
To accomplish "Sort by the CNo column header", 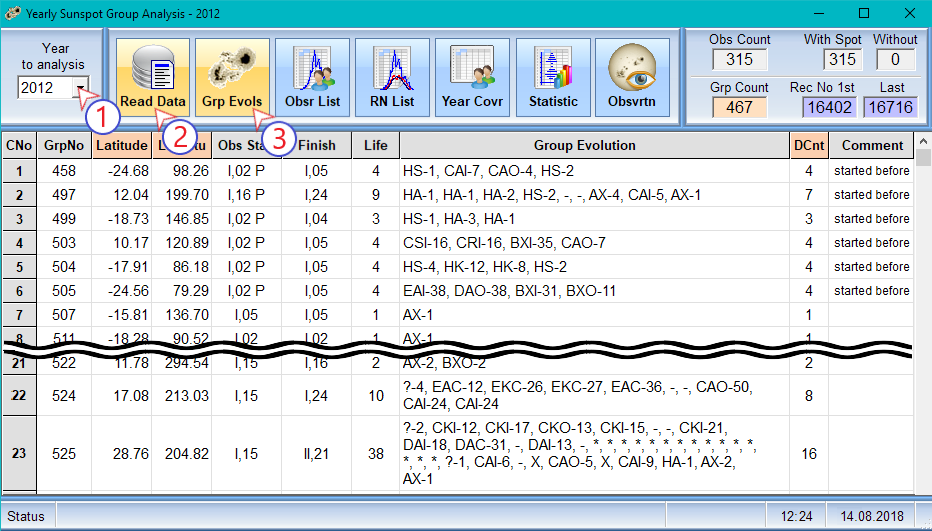I will tap(19, 146).
